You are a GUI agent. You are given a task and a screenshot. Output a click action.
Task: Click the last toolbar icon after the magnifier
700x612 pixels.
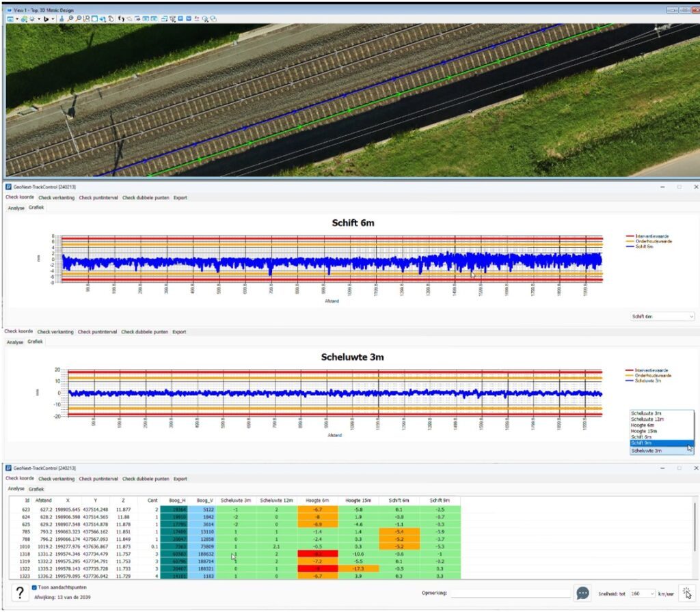click(213, 18)
